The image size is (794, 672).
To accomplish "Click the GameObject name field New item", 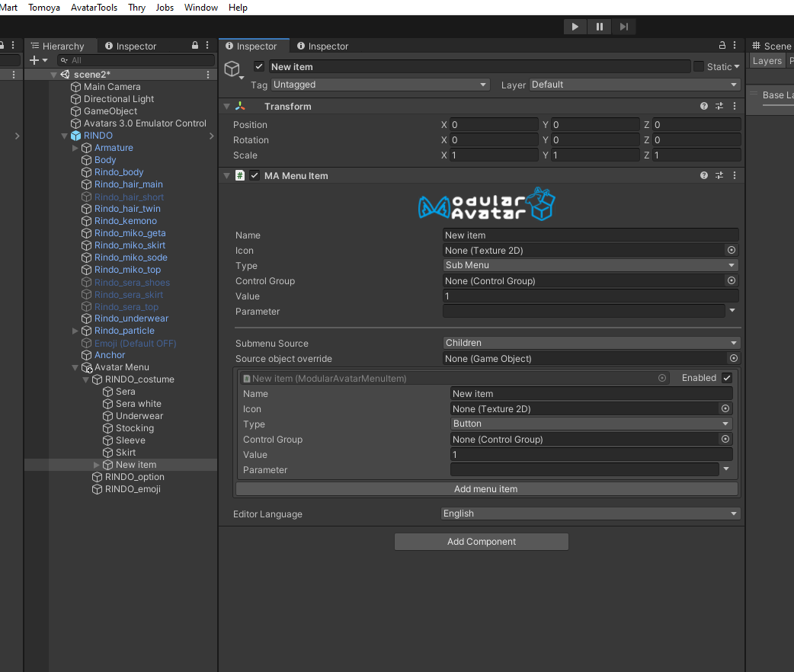I will [x=479, y=66].
